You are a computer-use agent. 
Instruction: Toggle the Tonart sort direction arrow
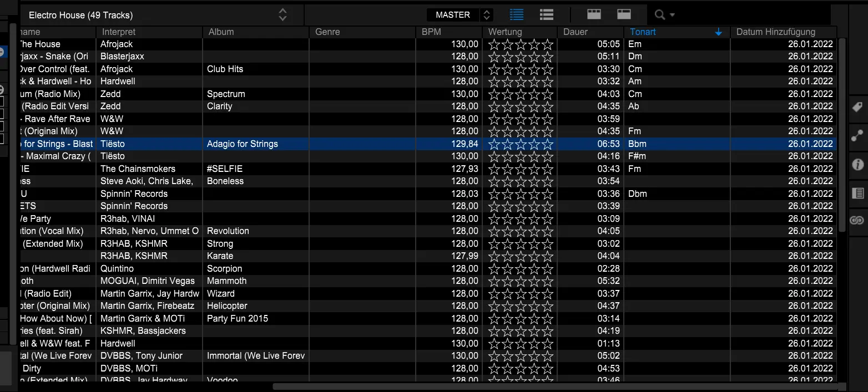click(719, 32)
